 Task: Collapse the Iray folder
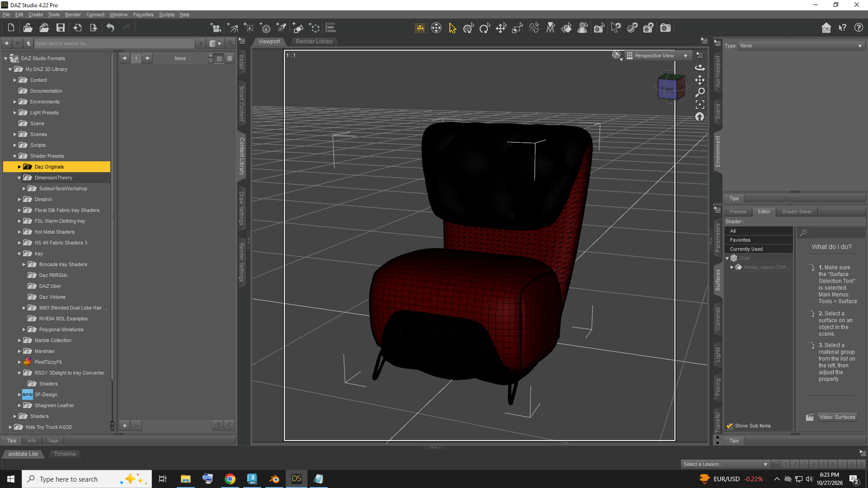point(19,253)
